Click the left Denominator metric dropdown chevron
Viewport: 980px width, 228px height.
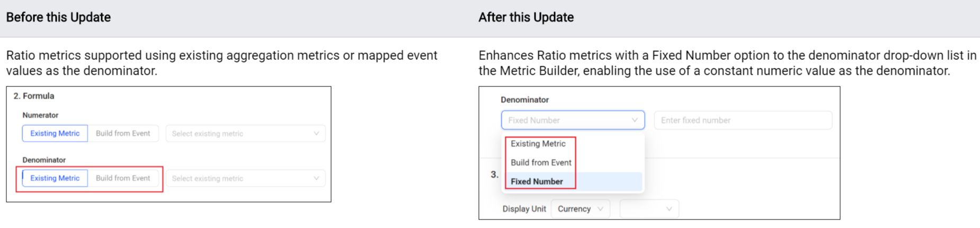point(316,178)
